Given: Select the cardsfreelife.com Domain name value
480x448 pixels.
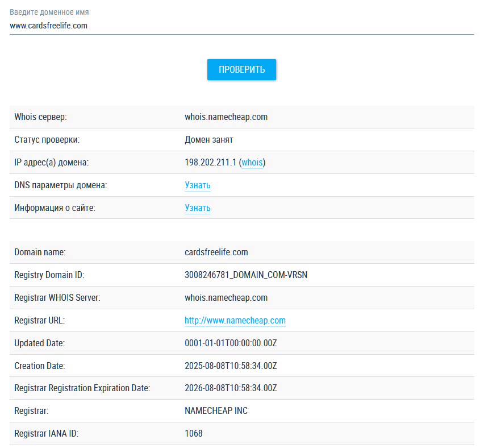Looking at the screenshot, I should [216, 252].
